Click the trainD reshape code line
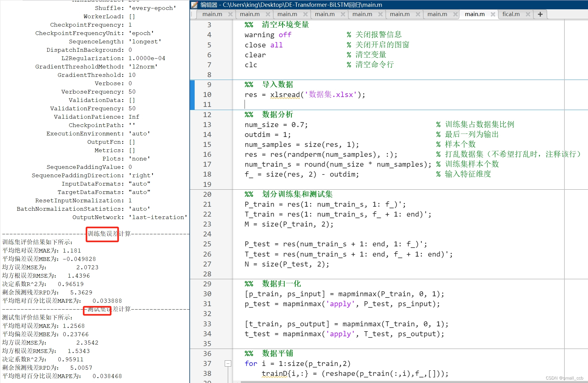 [355, 373]
